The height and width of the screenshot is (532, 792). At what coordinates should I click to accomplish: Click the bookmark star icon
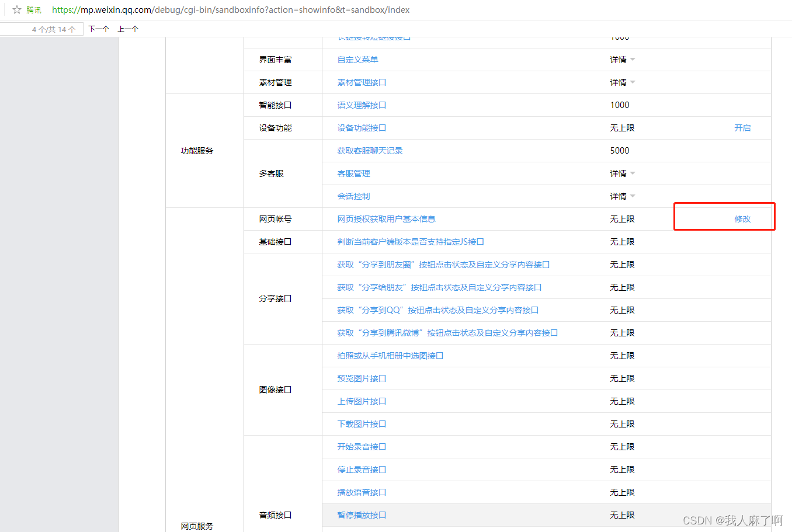pyautogui.click(x=17, y=10)
